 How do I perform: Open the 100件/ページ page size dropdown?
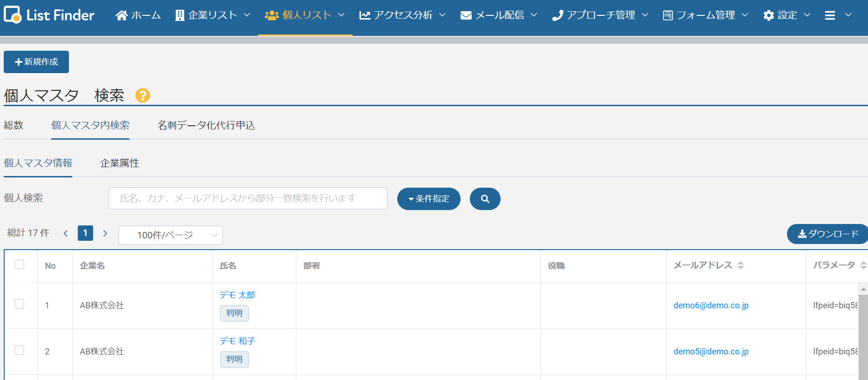point(170,235)
